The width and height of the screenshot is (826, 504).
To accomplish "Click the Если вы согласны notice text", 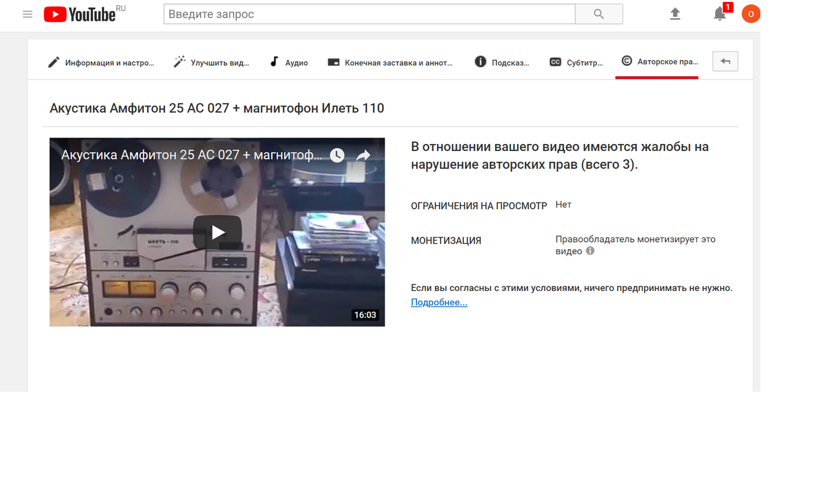I will (572, 288).
